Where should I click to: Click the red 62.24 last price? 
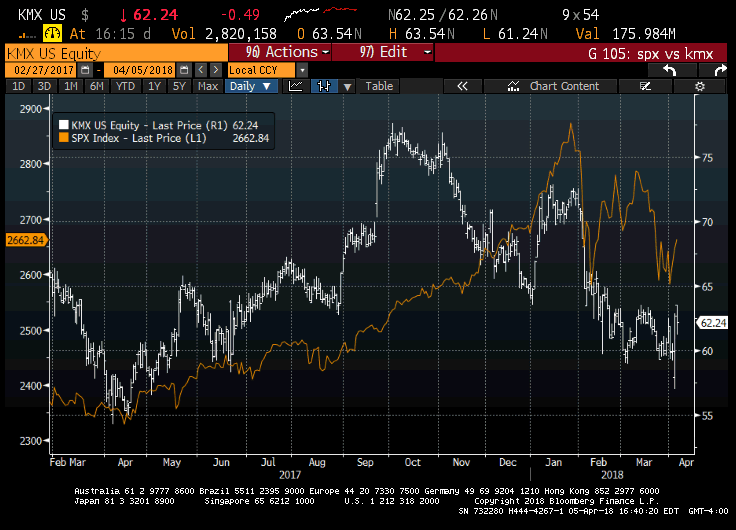pos(155,15)
